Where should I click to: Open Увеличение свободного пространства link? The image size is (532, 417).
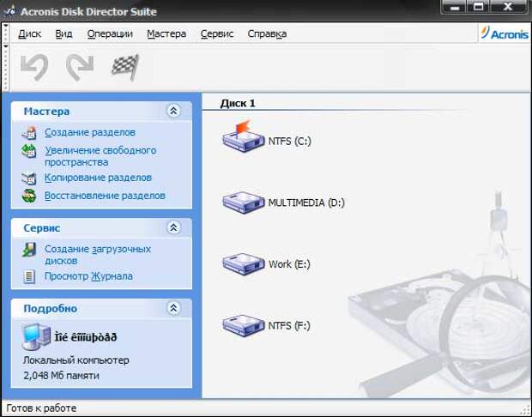(x=100, y=156)
